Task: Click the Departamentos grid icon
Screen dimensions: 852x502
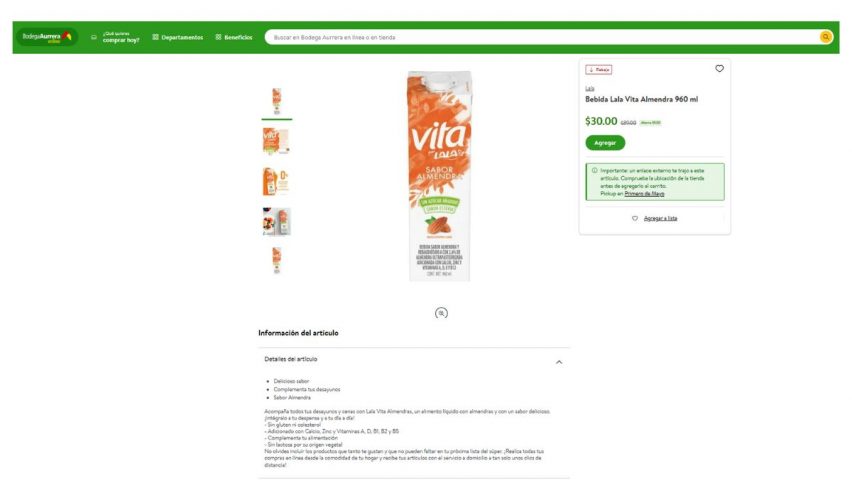Action: [155, 37]
